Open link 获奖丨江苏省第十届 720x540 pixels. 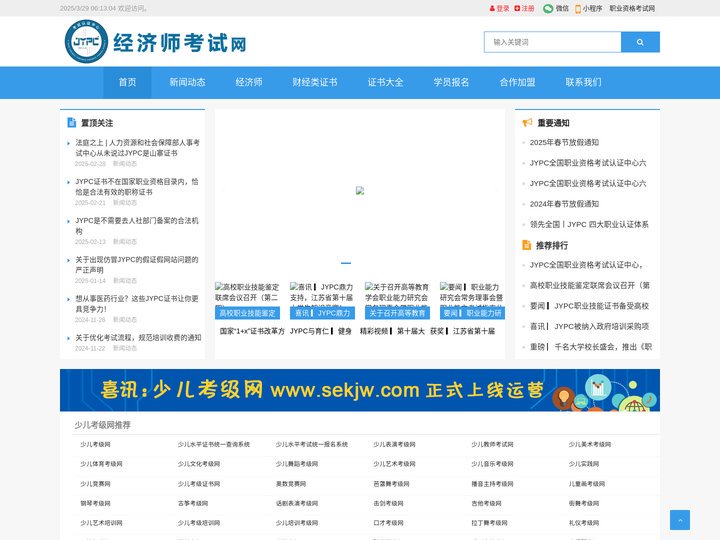tap(462, 331)
